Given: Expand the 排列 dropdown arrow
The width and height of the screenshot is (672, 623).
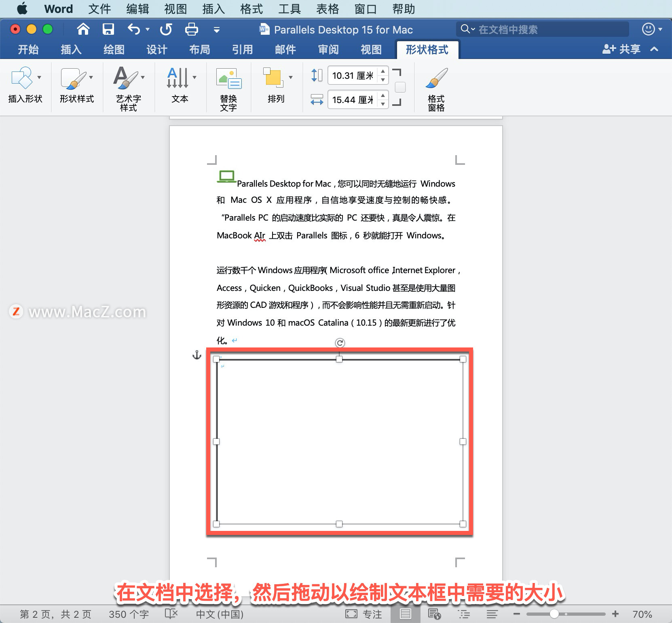Looking at the screenshot, I should click(291, 77).
